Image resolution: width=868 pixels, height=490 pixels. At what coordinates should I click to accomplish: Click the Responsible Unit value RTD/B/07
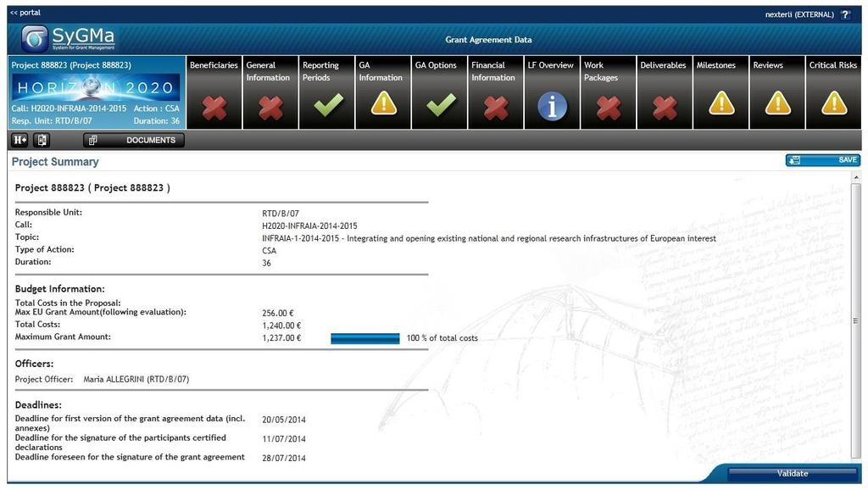(x=281, y=213)
